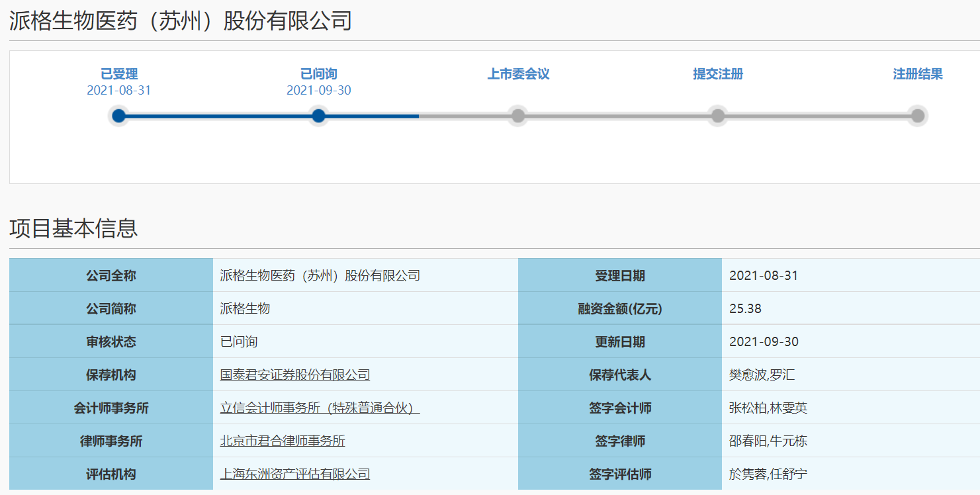Click the 2021-08-31 date under 已受理
The width and height of the screenshot is (980, 495).
click(119, 91)
